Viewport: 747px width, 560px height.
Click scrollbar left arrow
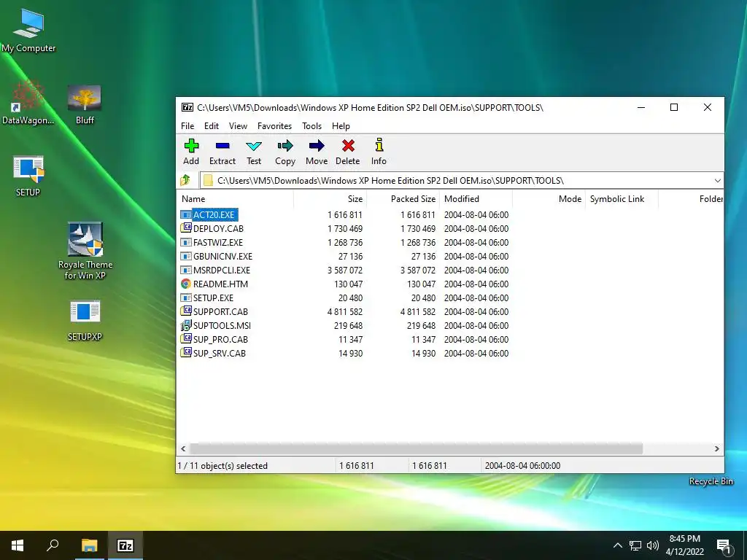tap(183, 448)
